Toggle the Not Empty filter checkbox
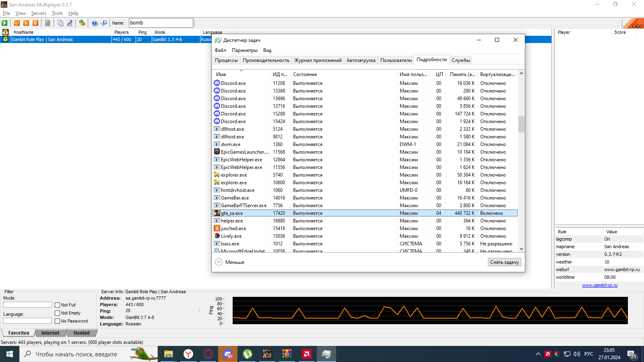This screenshot has height=362, width=644. coord(58,313)
